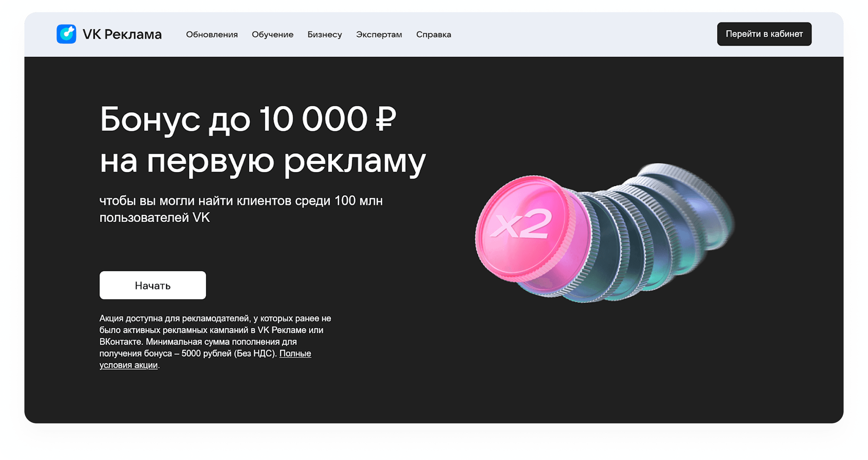Select the blue checkmark logo in the header
868x460 pixels.
click(x=67, y=34)
